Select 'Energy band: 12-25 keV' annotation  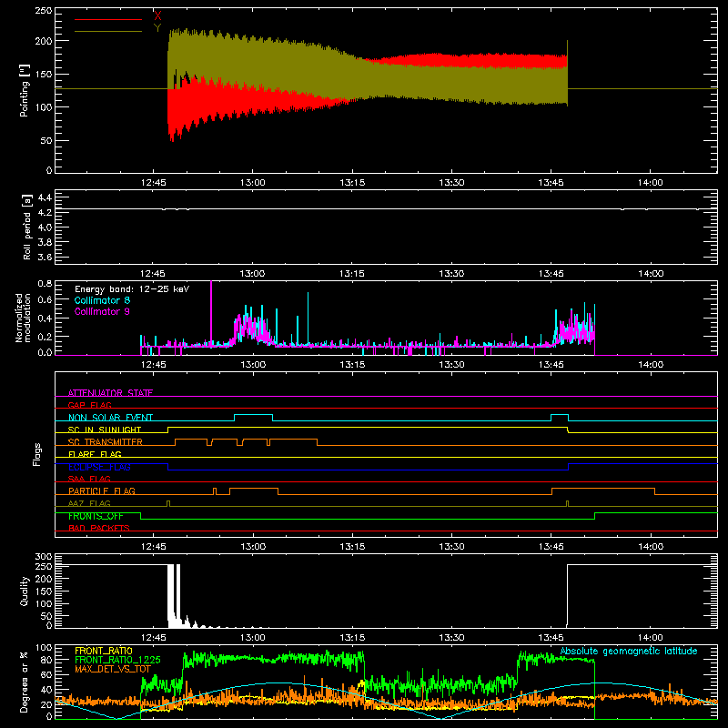click(132, 289)
